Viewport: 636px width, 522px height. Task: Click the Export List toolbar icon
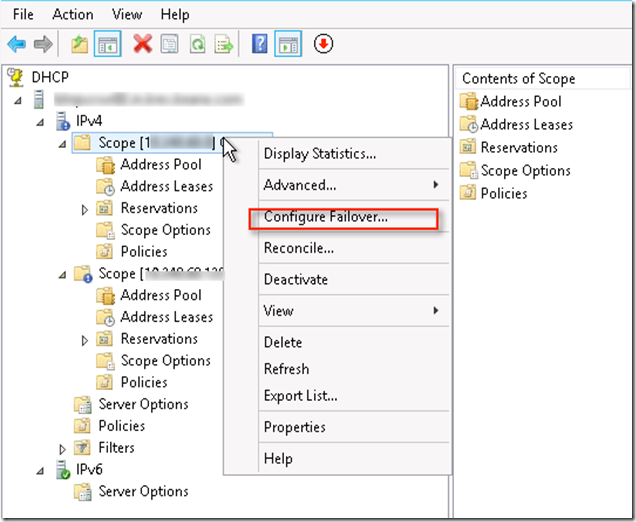tap(225, 44)
